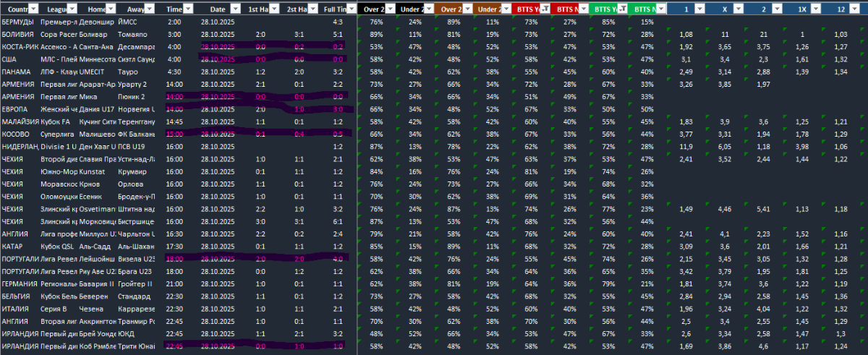Open the 2nd Half filter dropdown
Image resolution: width=868 pixels, height=355 pixels.
coord(312,9)
